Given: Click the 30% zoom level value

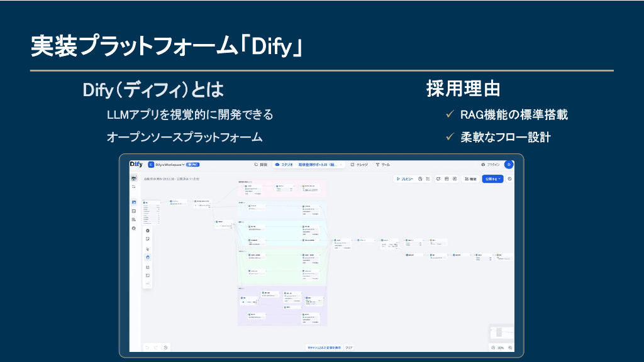Looking at the screenshot, I should (501, 348).
